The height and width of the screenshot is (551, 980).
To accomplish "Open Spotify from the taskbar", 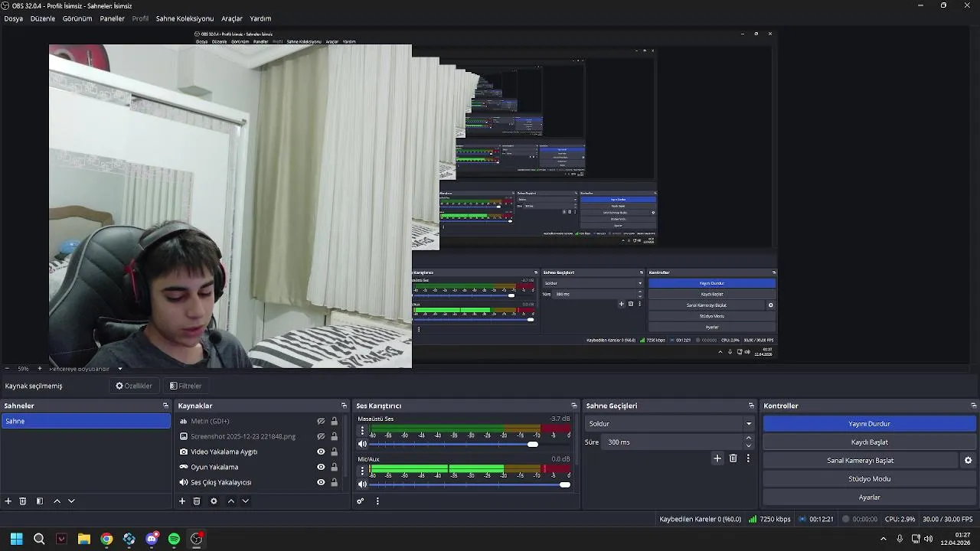I will point(174,539).
